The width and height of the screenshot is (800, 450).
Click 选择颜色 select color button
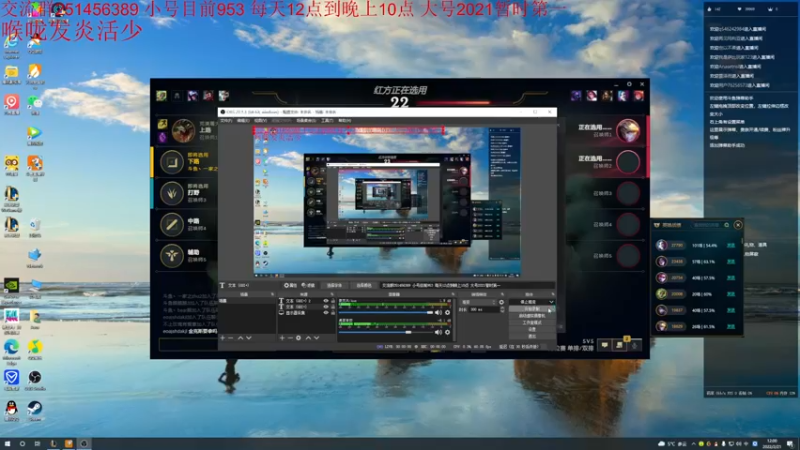click(364, 285)
